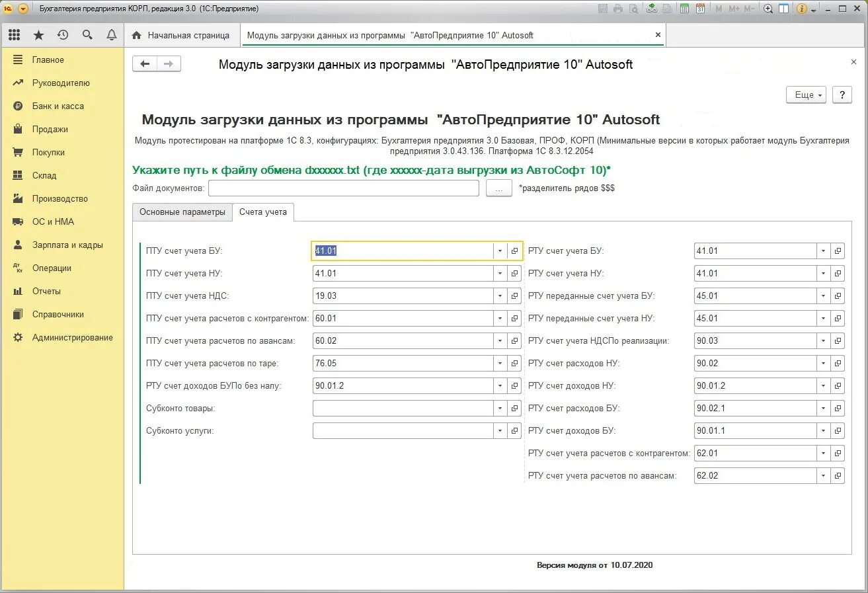Viewport: 868px width, 593px height.
Task: Open value for ПТУ счет учета расчетов по таре
Action: coord(515,364)
